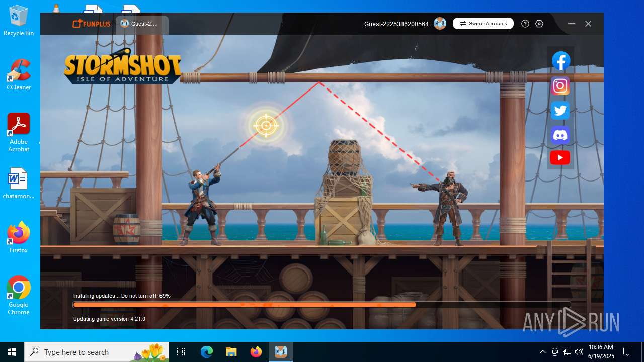Viewport: 644px width, 362px height.
Task: Open the Twitter social link
Action: [560, 110]
